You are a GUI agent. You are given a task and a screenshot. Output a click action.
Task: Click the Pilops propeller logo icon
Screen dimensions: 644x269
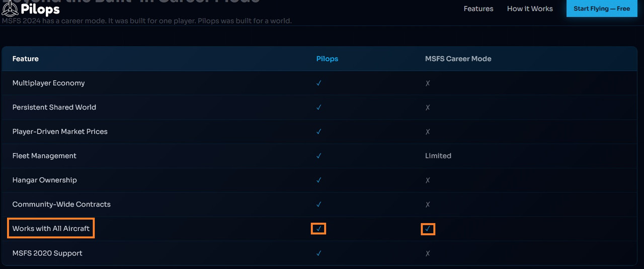pos(10,9)
